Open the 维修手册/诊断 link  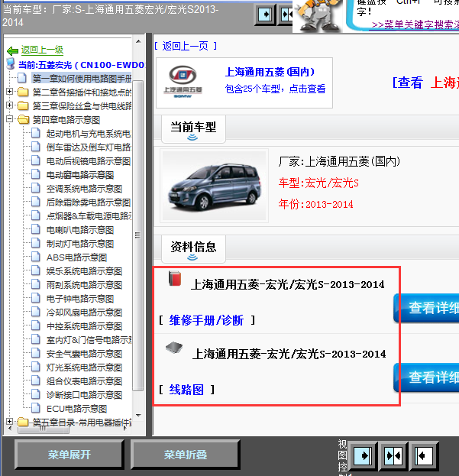coord(206,320)
